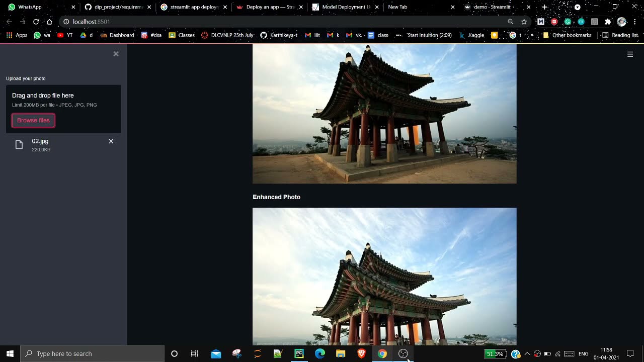Collapse the Streamlit sidebar with X

116,54
